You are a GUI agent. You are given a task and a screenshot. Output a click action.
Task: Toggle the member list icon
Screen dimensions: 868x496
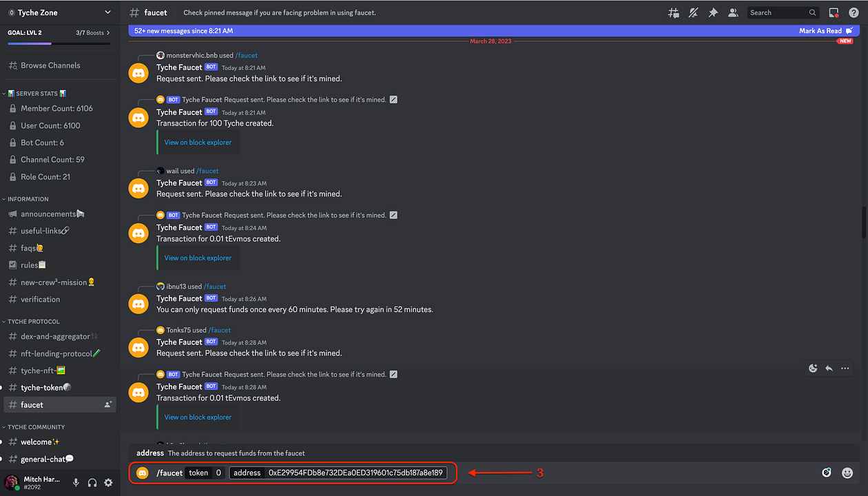click(733, 12)
